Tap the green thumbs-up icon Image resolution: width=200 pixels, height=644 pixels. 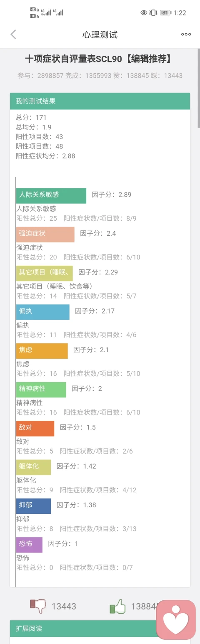coord(117,606)
